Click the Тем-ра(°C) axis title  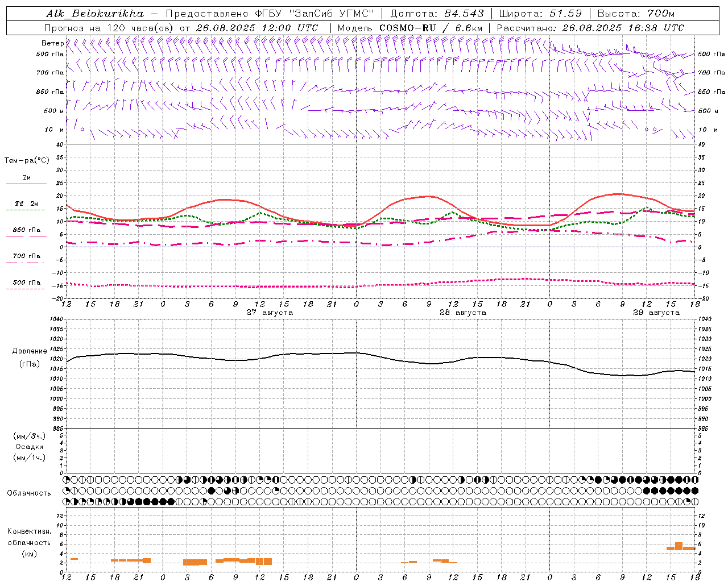point(27,161)
